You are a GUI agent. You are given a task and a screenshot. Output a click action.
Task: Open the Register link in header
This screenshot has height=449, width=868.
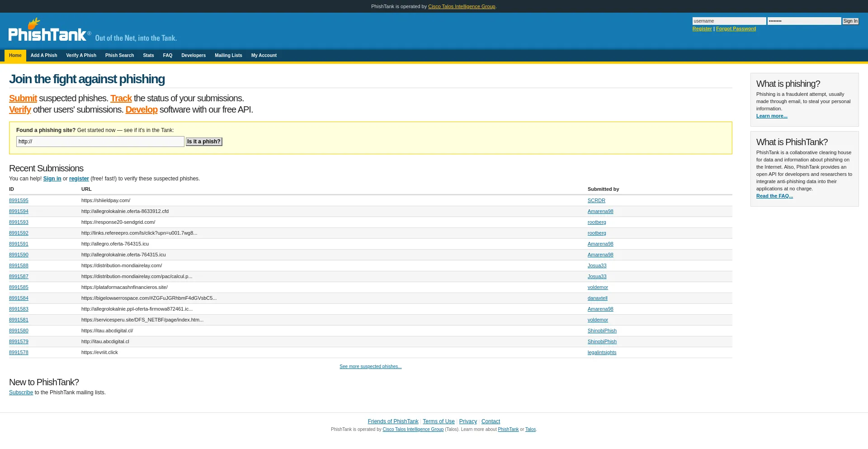(702, 28)
